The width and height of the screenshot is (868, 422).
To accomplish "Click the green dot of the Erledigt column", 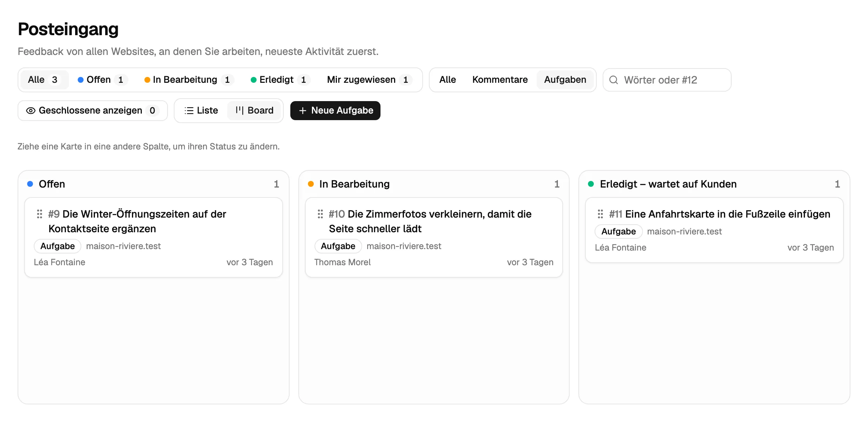I will click(x=591, y=184).
